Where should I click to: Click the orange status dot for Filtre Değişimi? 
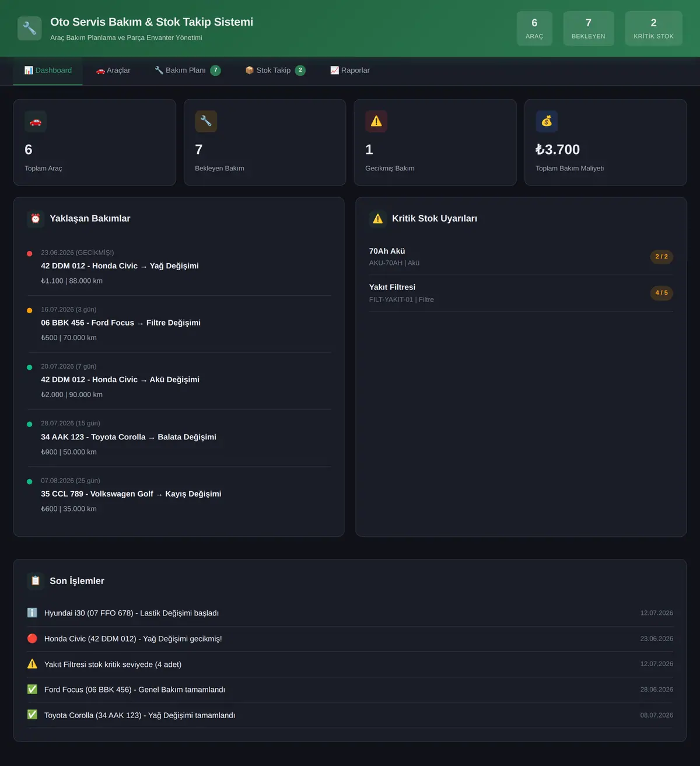coord(30,310)
